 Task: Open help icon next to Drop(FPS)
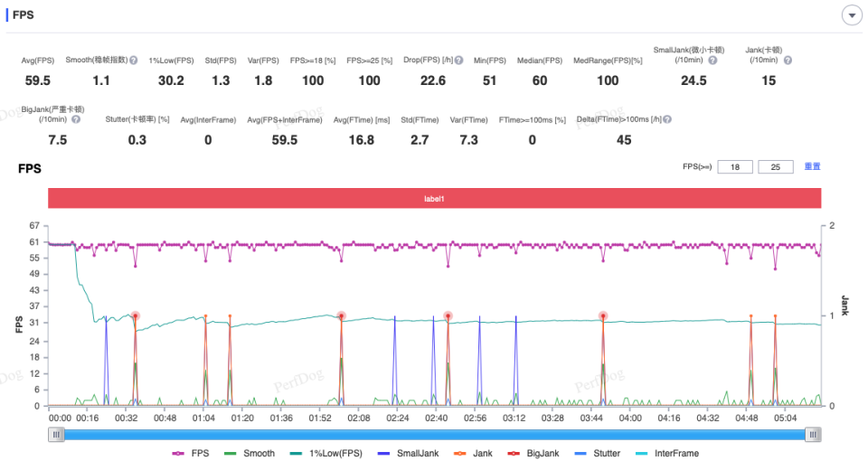459,60
